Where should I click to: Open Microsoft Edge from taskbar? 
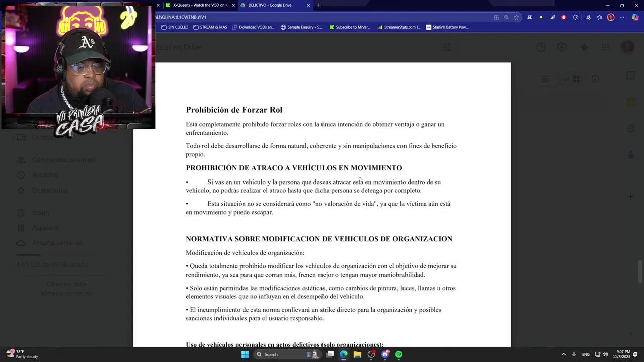pos(344,354)
